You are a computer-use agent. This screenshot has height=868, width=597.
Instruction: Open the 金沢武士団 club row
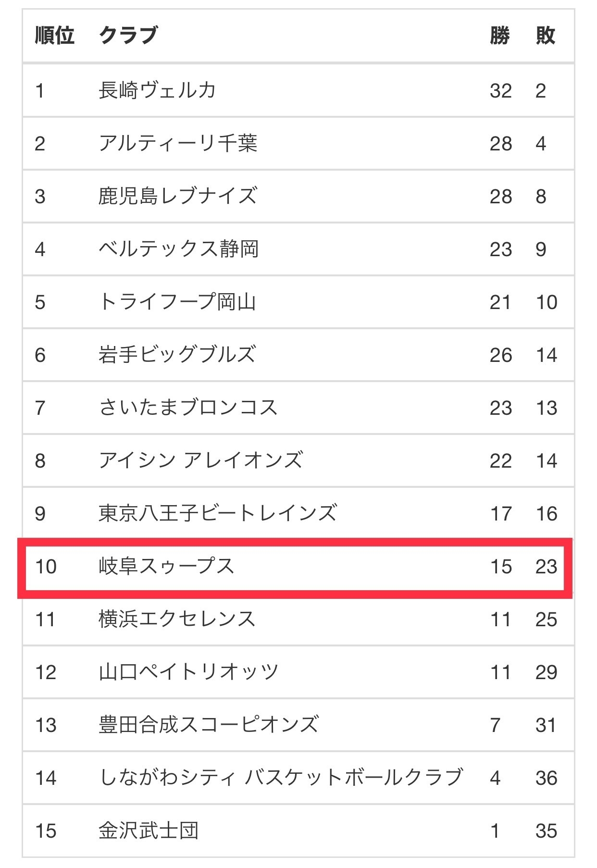(x=298, y=831)
